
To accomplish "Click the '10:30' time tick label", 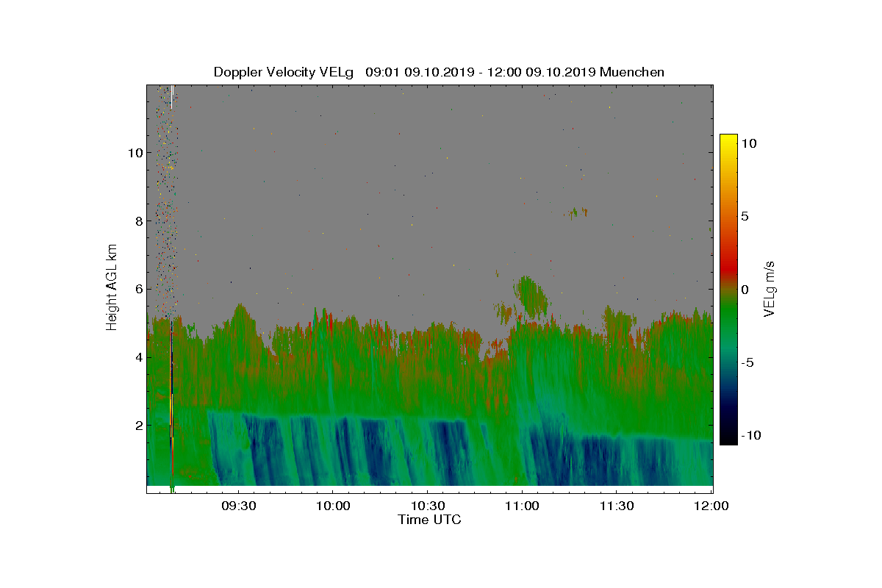I will pos(426,506).
